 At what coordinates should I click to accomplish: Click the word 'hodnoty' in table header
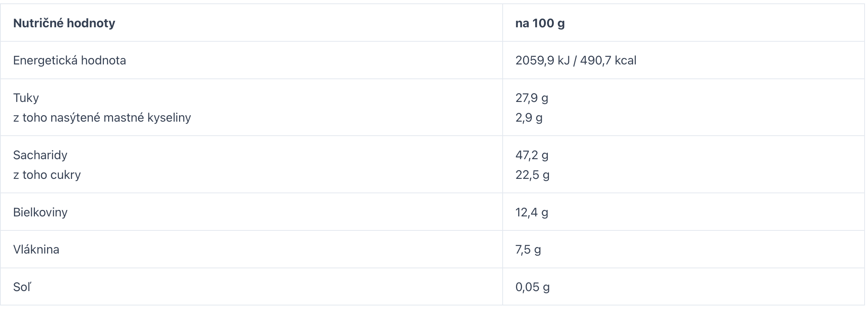[91, 23]
